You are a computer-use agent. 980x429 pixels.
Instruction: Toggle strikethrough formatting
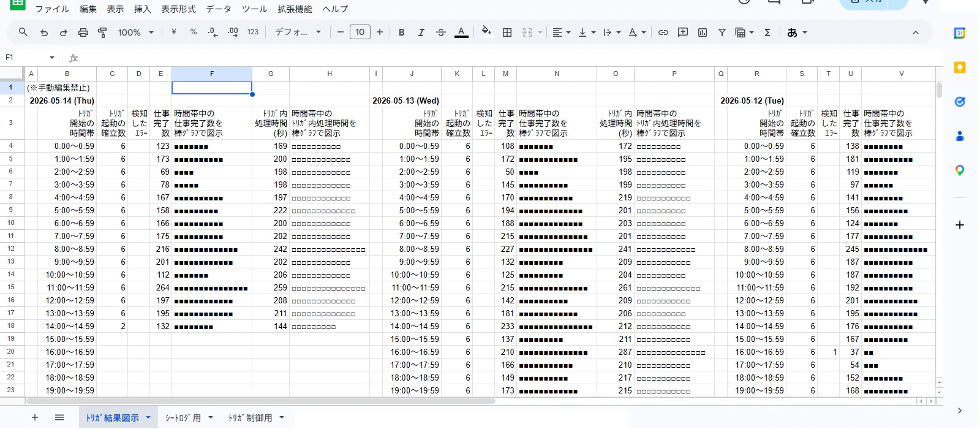441,32
